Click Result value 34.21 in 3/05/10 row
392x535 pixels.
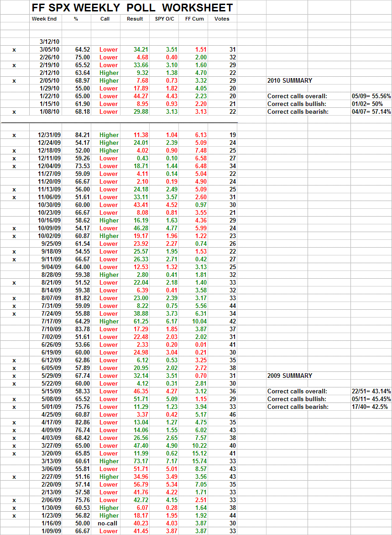[x=141, y=49]
